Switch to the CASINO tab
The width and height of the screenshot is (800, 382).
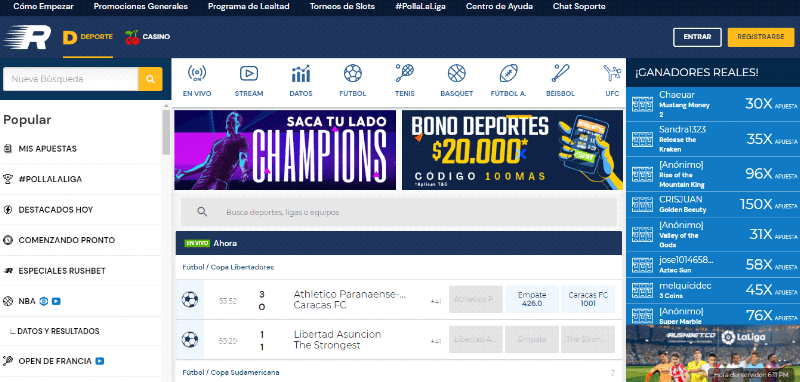[x=147, y=37]
